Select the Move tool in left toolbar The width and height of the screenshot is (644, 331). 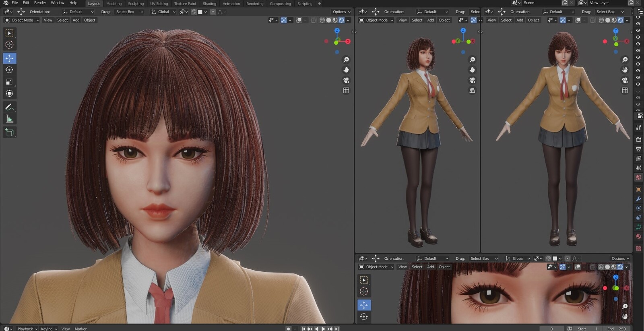point(9,58)
